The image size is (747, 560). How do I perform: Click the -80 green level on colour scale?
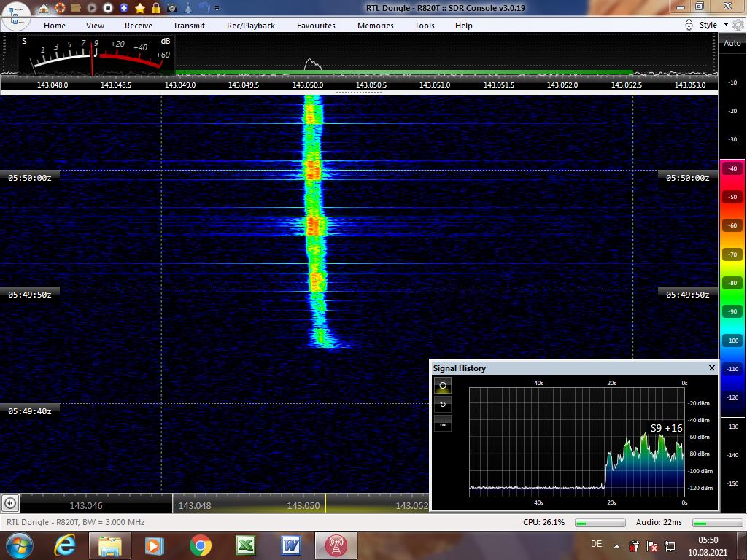pos(732,283)
